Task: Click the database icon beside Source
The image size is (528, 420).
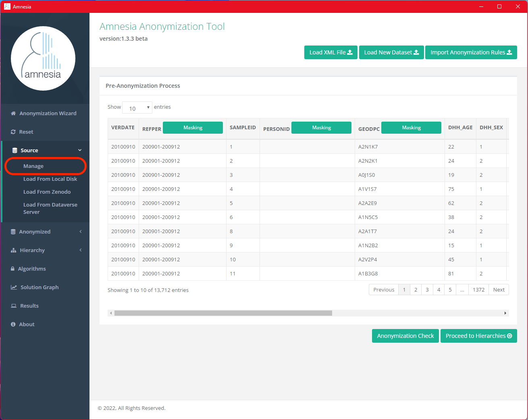Action: coord(15,150)
